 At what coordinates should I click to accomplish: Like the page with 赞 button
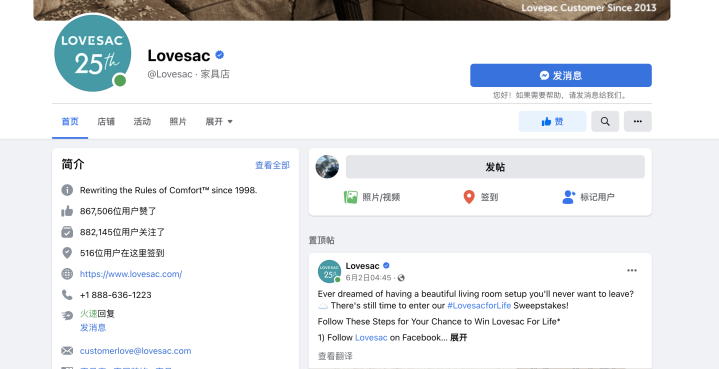[x=552, y=121]
